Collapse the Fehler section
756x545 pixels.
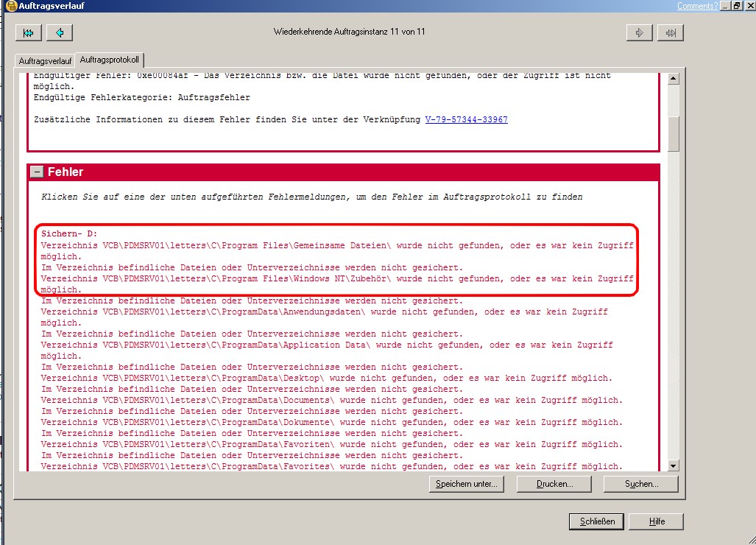pos(37,172)
